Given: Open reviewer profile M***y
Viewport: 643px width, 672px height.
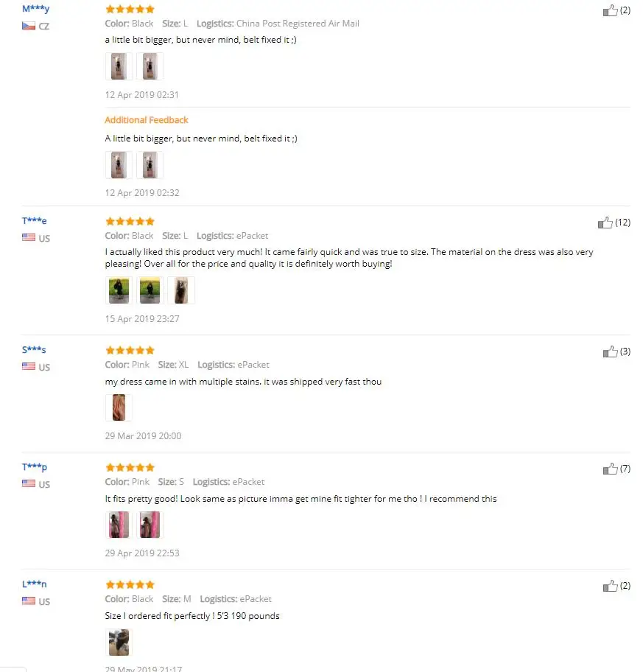Looking at the screenshot, I should pyautogui.click(x=35, y=9).
